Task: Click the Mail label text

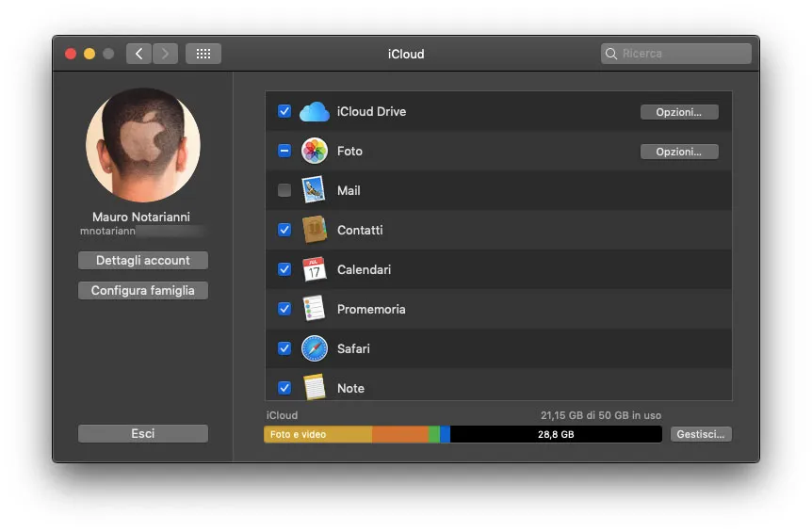Action: 349,190
